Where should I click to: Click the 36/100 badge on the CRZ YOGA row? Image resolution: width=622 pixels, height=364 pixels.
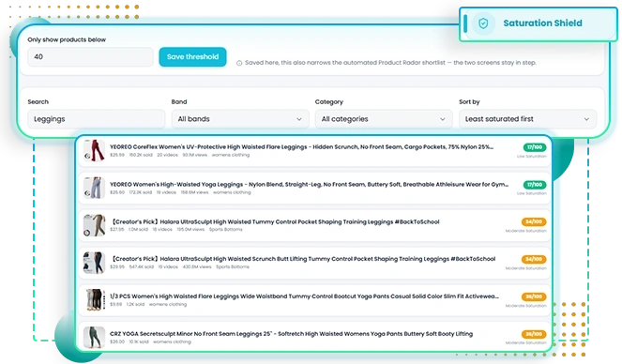pos(534,334)
